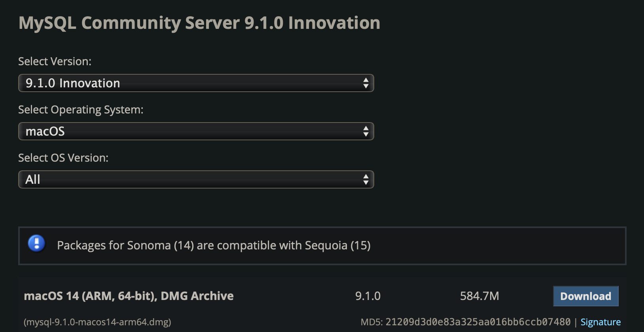Click the MD5 label text
The image size is (644, 332).
point(371,322)
